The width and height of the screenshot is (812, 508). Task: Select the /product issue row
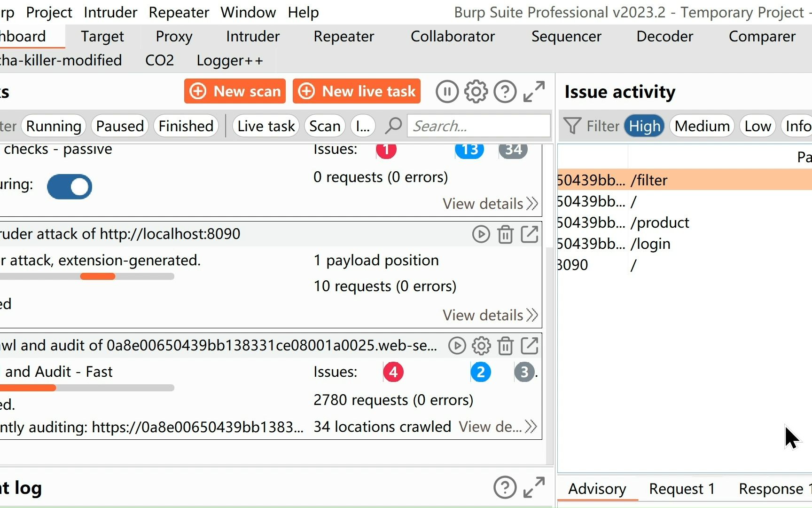[685, 222]
